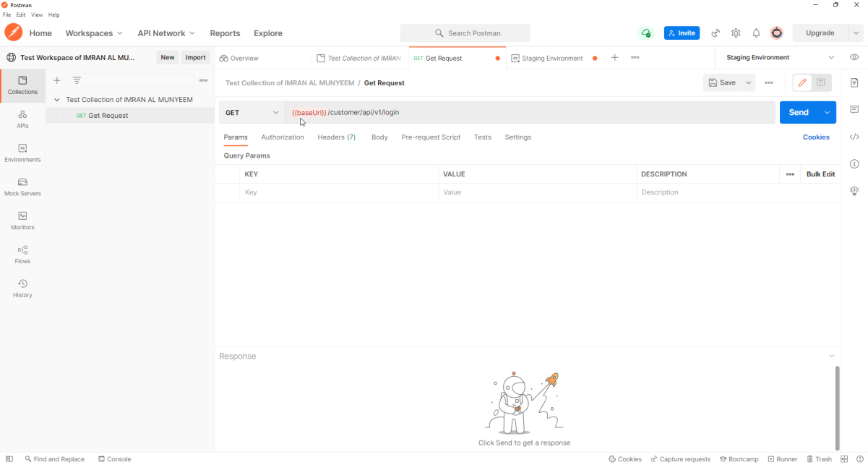Image resolution: width=868 pixels, height=465 pixels.
Task: Open the satellite capture requests icon in header
Action: click(x=716, y=33)
